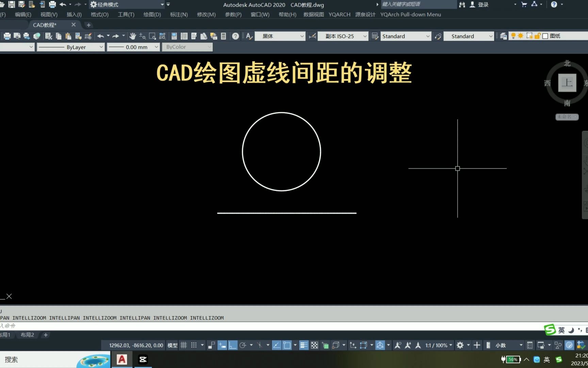Open the 格式(O) menu

100,14
